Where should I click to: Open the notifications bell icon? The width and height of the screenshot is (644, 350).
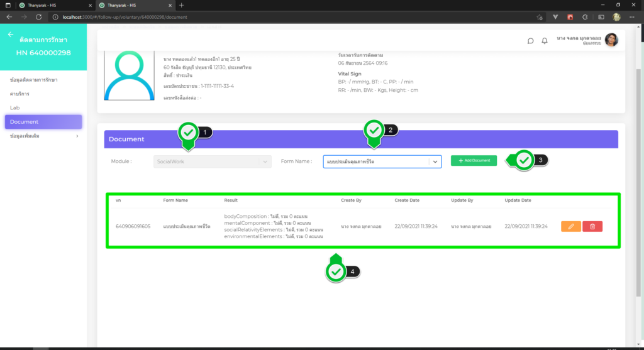tap(545, 41)
